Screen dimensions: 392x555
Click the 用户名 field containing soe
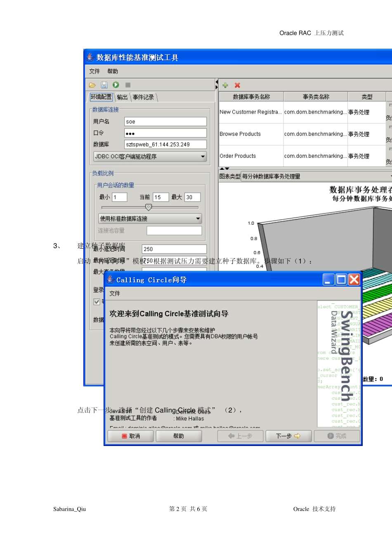coord(165,121)
